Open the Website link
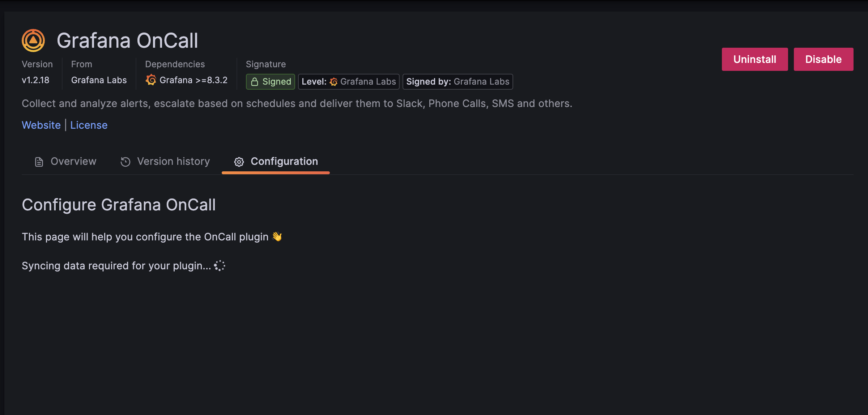 click(41, 125)
